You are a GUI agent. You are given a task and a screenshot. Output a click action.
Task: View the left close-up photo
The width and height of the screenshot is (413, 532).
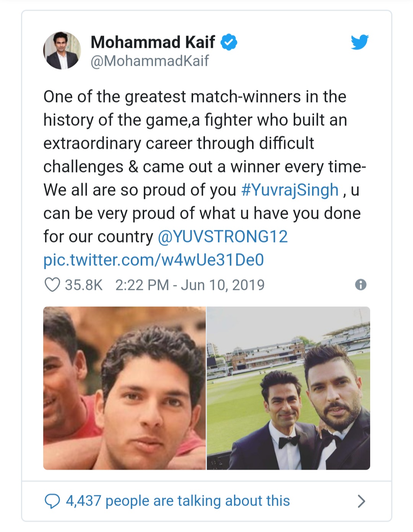pyautogui.click(x=124, y=388)
